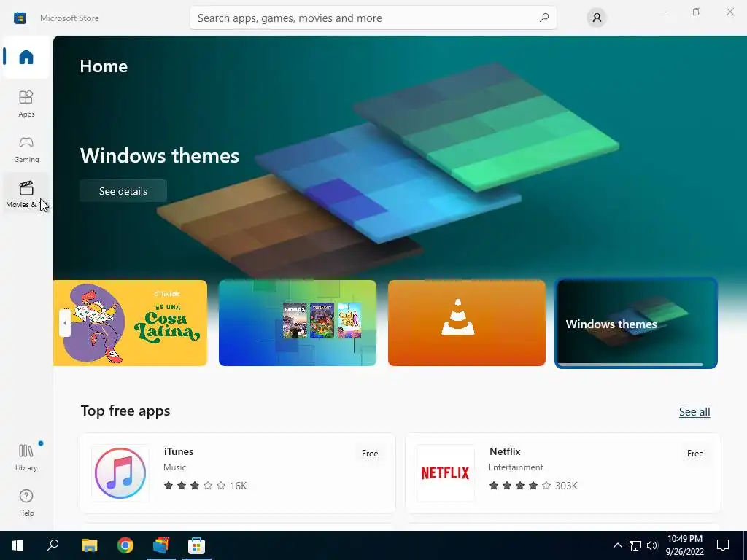747x560 pixels.
Task: Open the VLC orange cone banner
Action: pos(466,323)
